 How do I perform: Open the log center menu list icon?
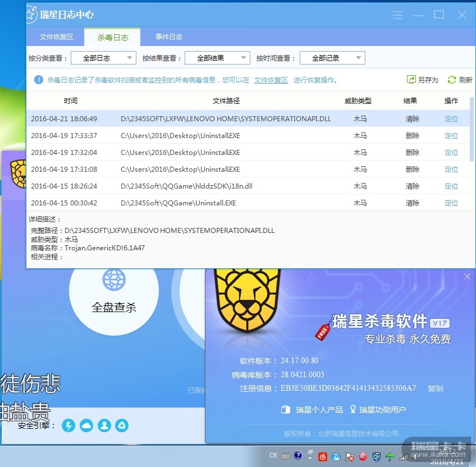pyautogui.click(x=414, y=15)
